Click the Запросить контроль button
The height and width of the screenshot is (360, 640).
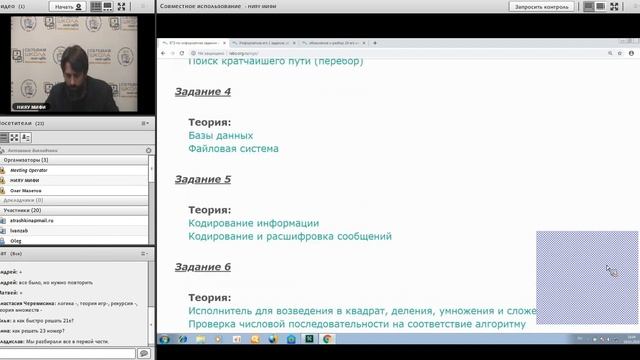click(x=541, y=7)
